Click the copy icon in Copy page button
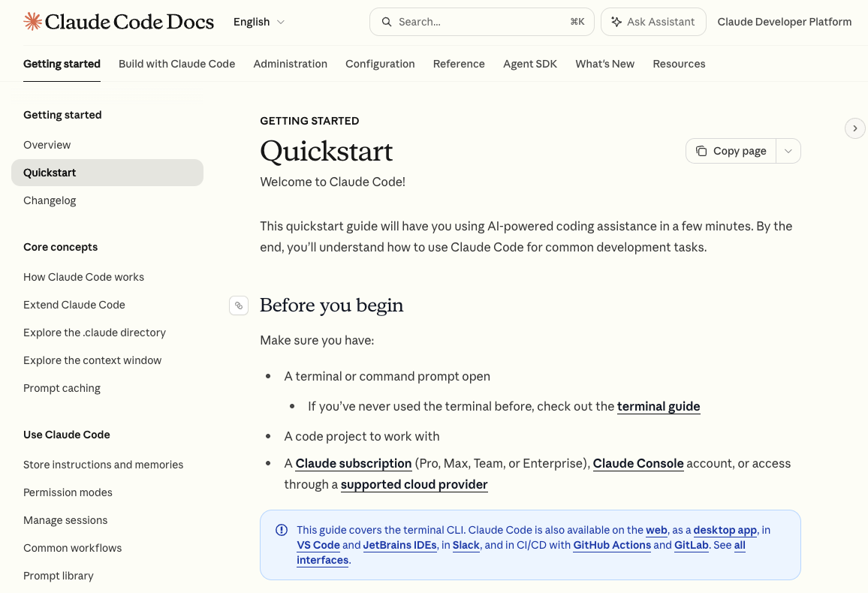This screenshot has width=868, height=593. coord(701,151)
